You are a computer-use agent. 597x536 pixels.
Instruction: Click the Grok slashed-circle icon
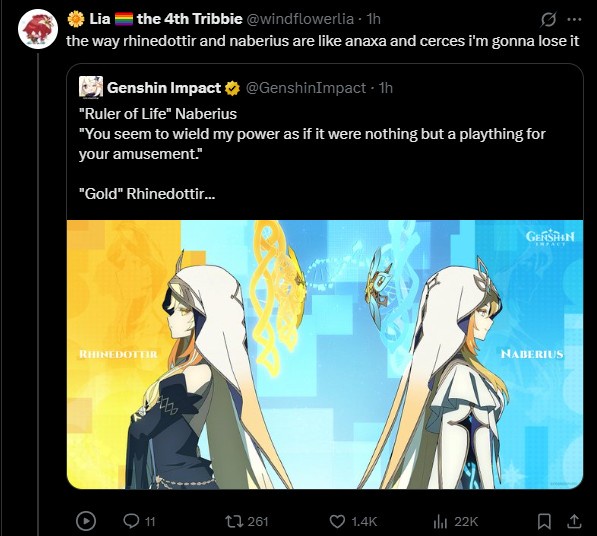pyautogui.click(x=548, y=19)
